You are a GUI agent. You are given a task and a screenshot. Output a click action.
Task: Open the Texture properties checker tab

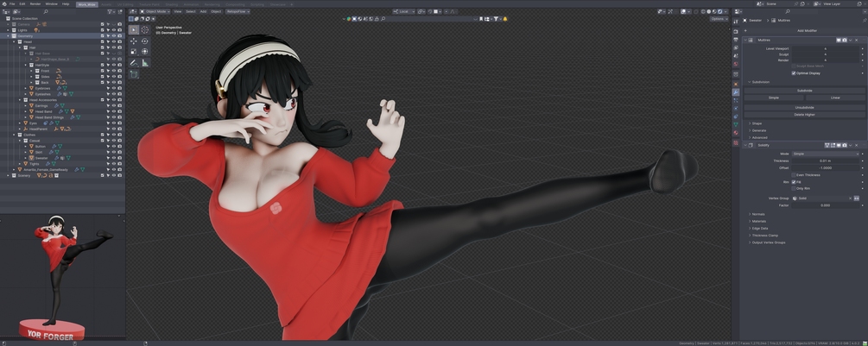click(736, 142)
